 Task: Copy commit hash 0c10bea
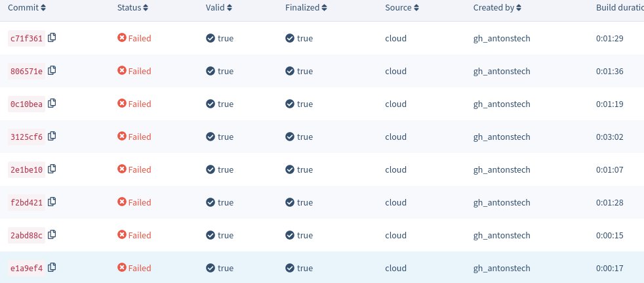point(52,103)
